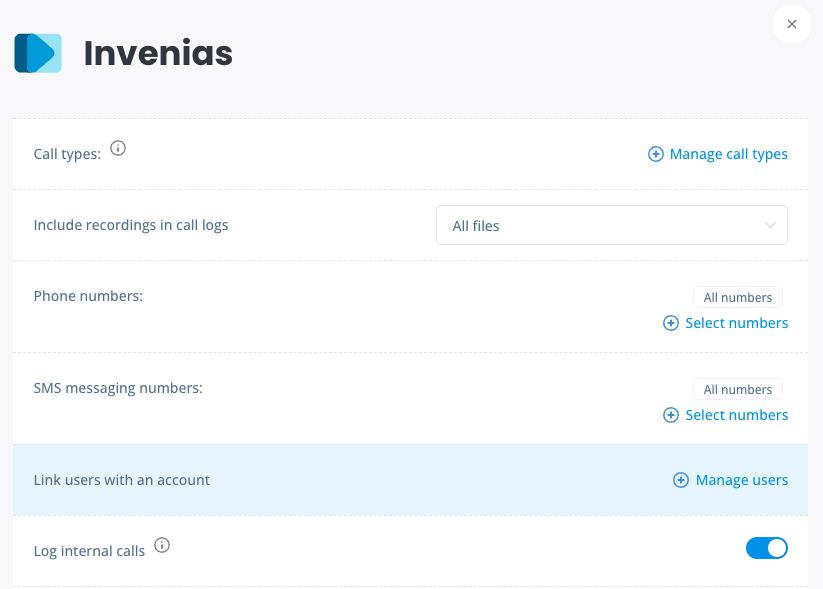The height and width of the screenshot is (589, 823).
Task: Open Manage call types link
Action: (718, 154)
